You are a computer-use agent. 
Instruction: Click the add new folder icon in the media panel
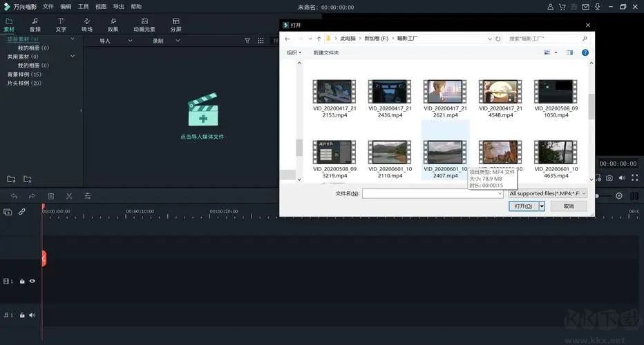click(11, 179)
